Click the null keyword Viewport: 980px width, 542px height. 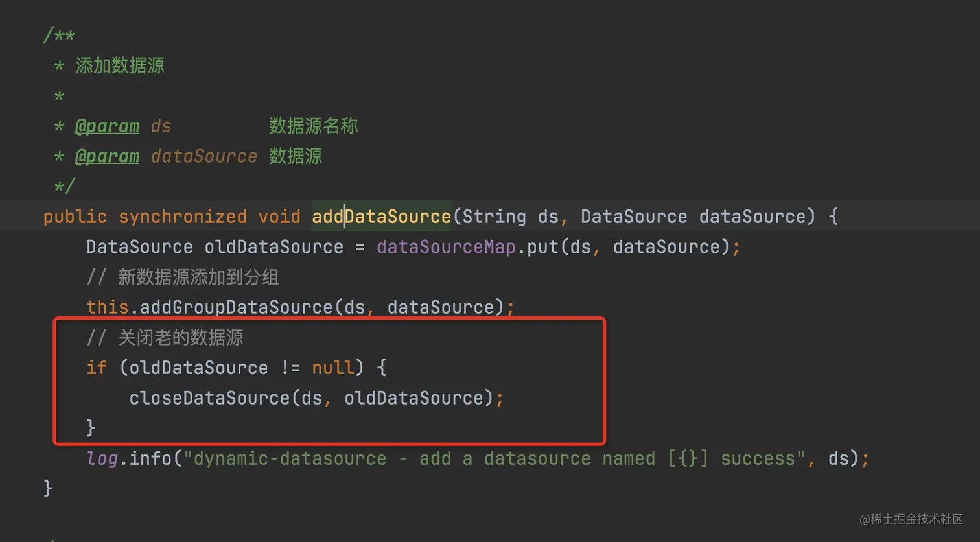[x=333, y=368]
